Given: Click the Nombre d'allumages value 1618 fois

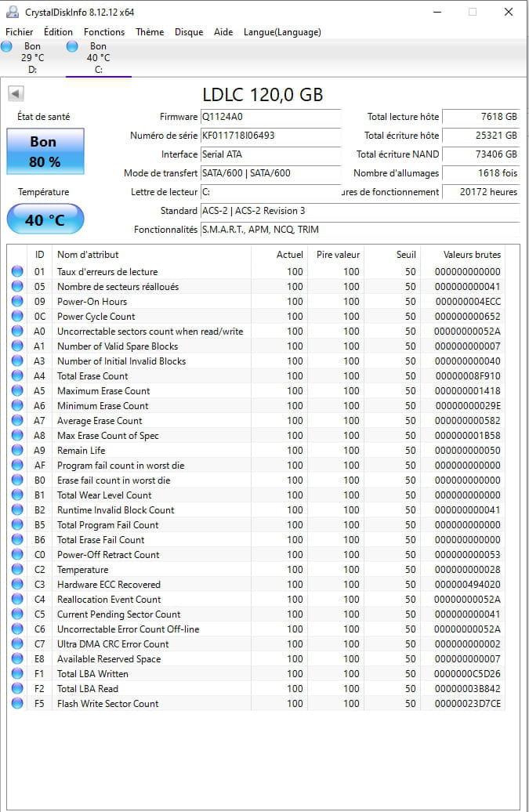Looking at the screenshot, I should (x=481, y=173).
